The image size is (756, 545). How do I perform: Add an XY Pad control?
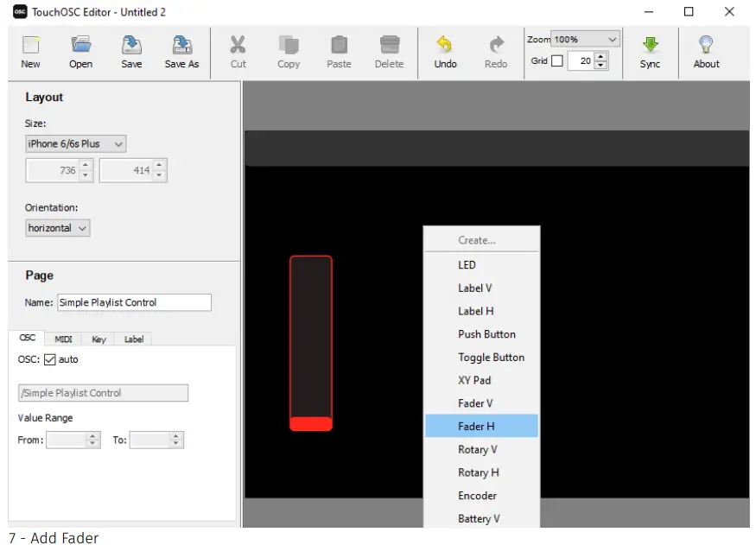(x=481, y=380)
